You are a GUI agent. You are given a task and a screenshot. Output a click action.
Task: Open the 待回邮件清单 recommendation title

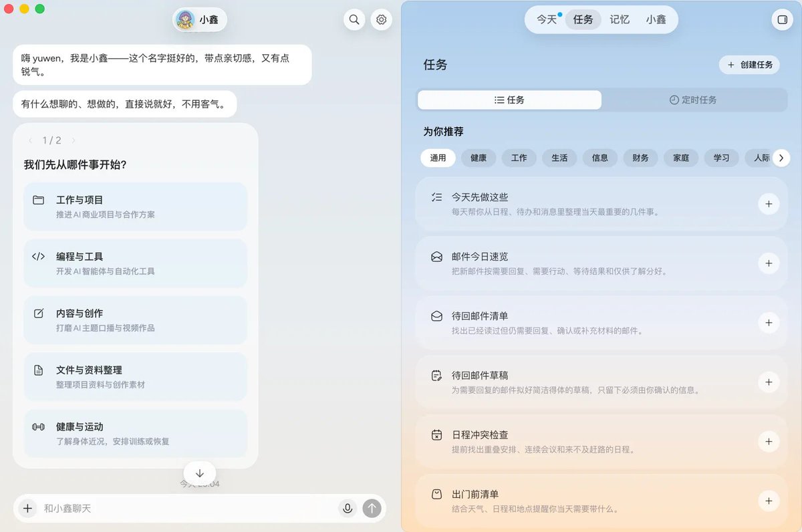[480, 316]
